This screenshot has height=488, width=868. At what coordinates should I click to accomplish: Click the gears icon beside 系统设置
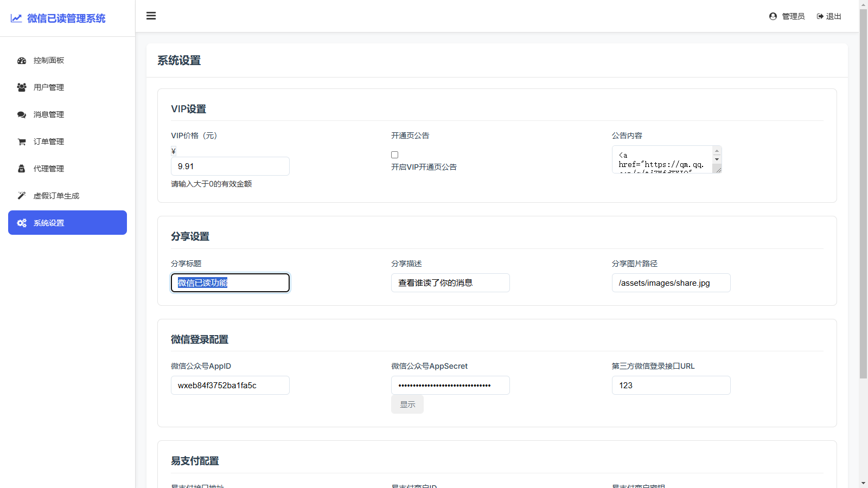[22, 223]
